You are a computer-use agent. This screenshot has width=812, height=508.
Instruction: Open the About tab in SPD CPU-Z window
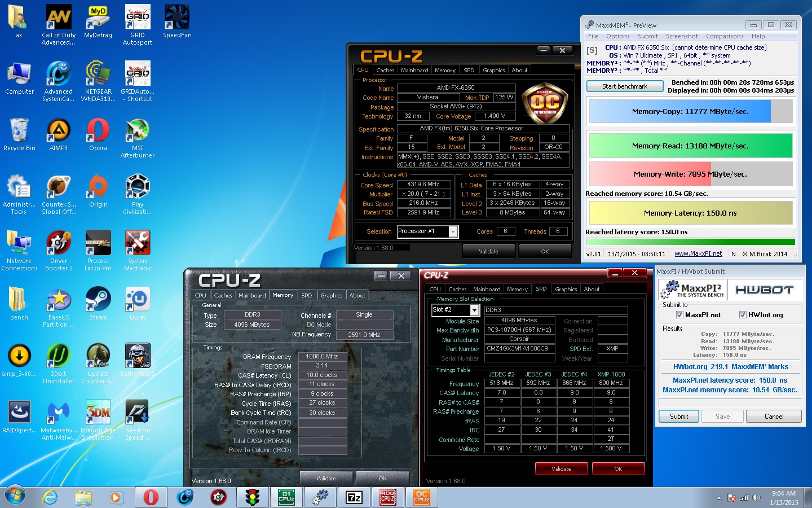592,289
